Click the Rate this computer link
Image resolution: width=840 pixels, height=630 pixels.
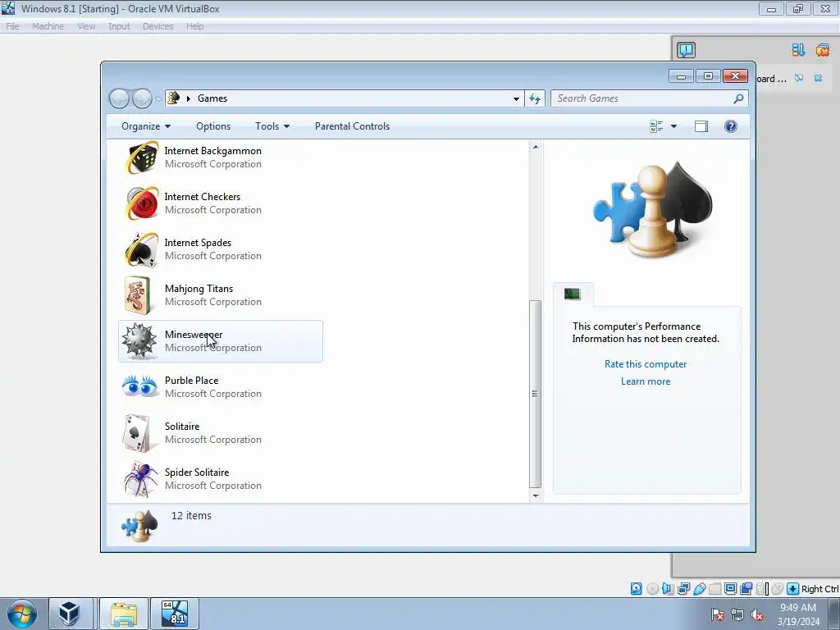coord(646,364)
